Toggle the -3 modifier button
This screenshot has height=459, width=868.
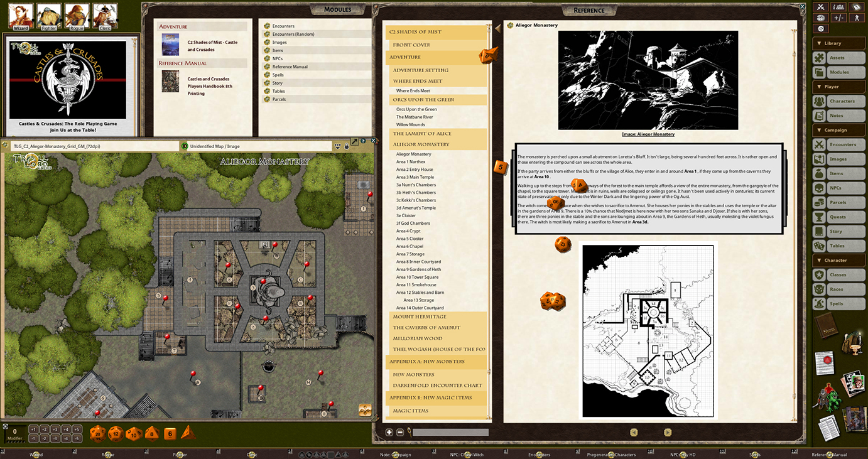[55, 439]
